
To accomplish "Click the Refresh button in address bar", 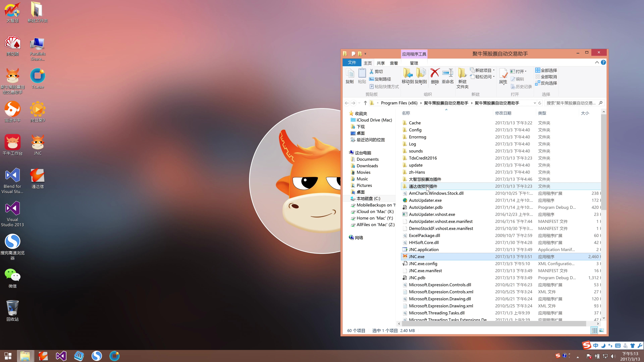I will [x=540, y=103].
